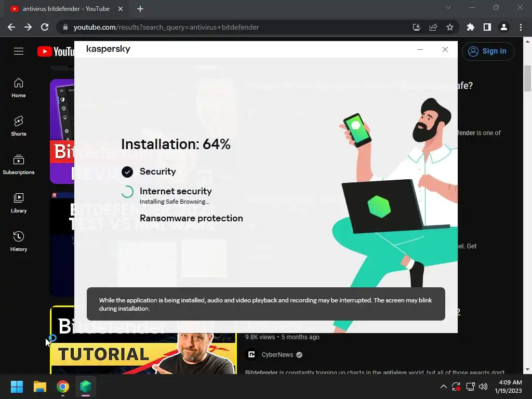Open Library in YouTube sidebar

[x=19, y=203]
